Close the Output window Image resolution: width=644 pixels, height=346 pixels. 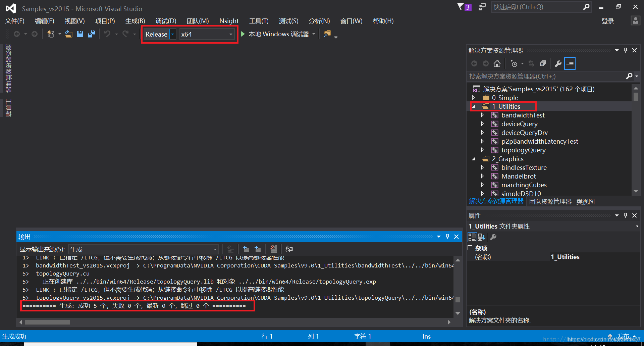click(x=457, y=237)
